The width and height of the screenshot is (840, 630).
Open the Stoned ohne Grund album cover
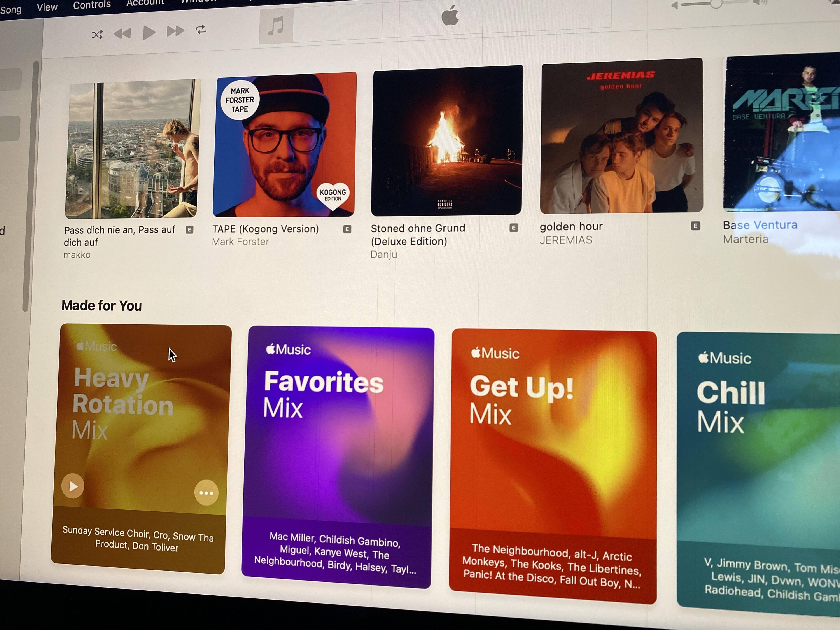[447, 140]
